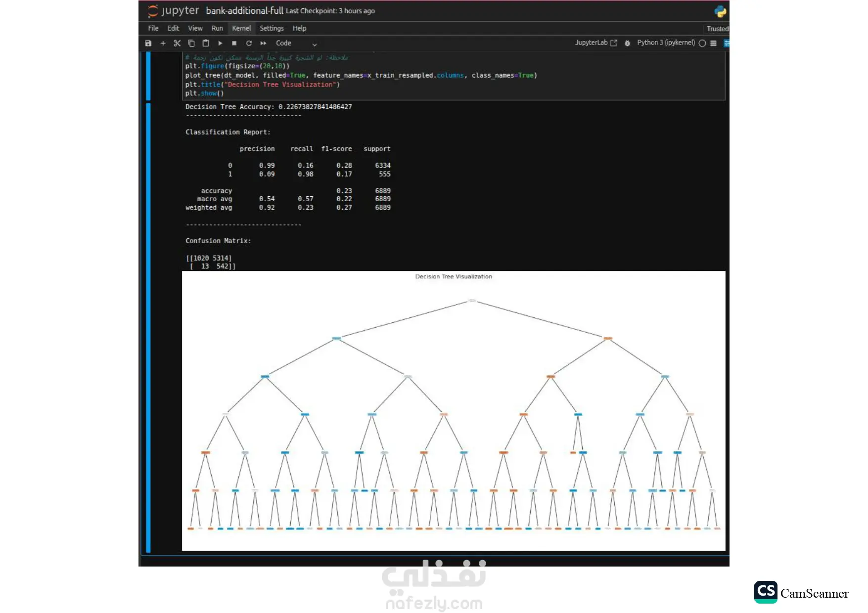Interrupt the kernel with the stop icon
868x613 pixels.
click(234, 44)
